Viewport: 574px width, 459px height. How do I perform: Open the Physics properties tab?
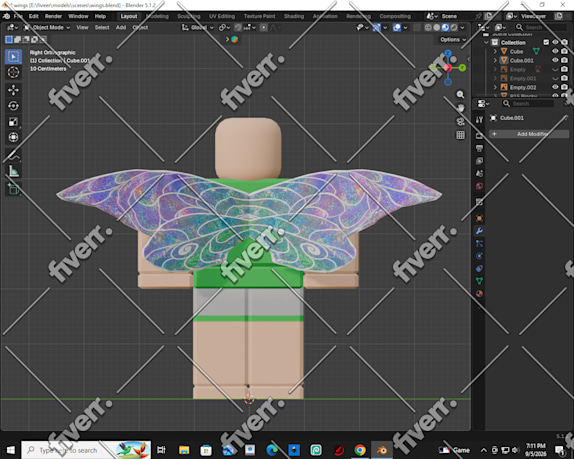click(479, 256)
